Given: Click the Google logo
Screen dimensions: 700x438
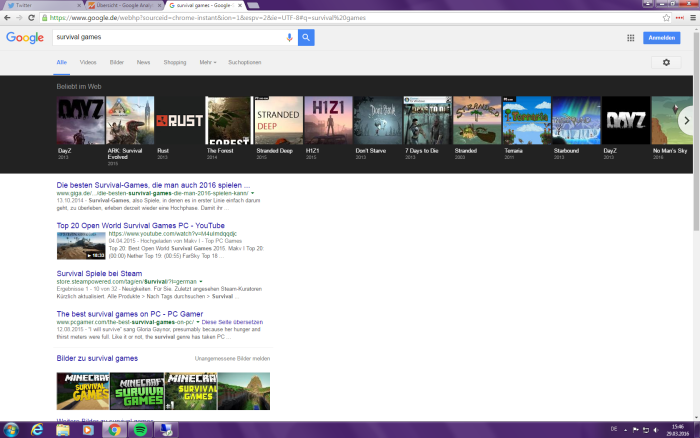Looking at the screenshot, I should [x=25, y=38].
